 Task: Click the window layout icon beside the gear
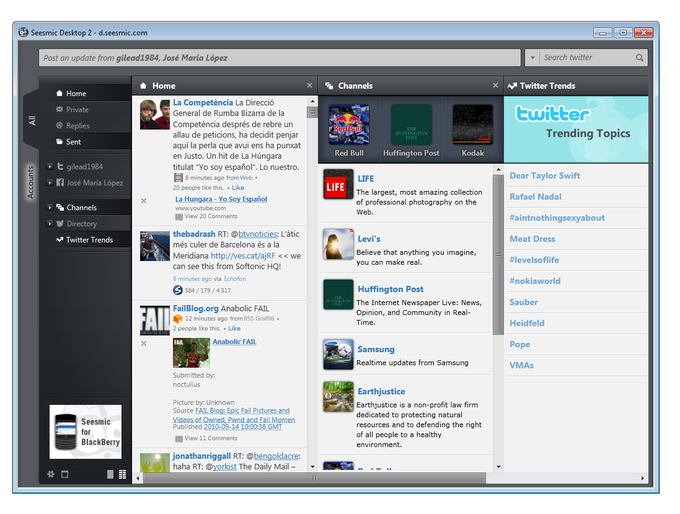pos(65,474)
